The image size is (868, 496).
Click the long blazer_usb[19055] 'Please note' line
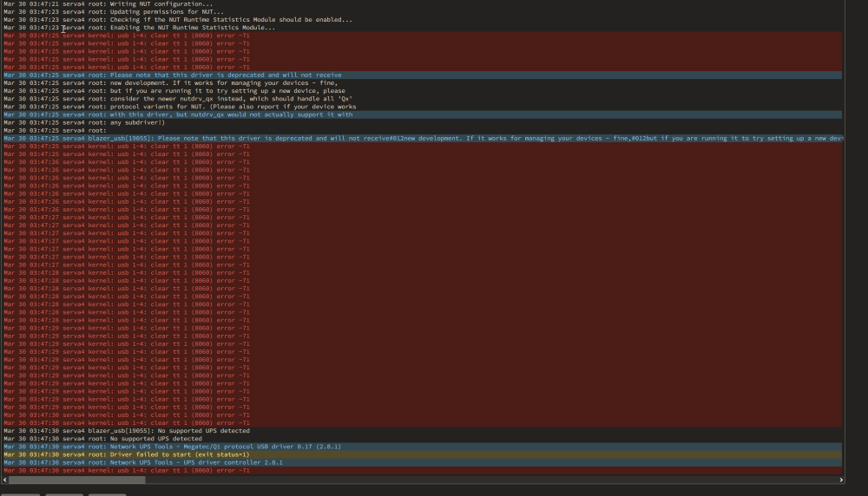(x=422, y=138)
